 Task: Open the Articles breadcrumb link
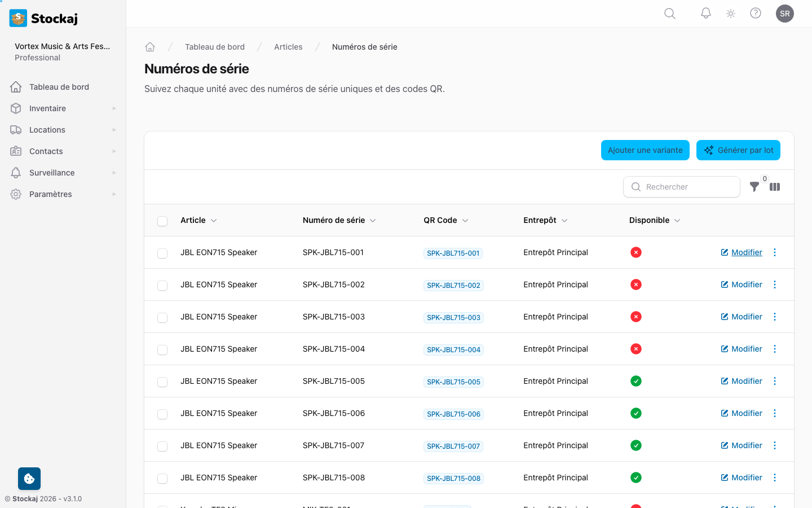(x=288, y=47)
